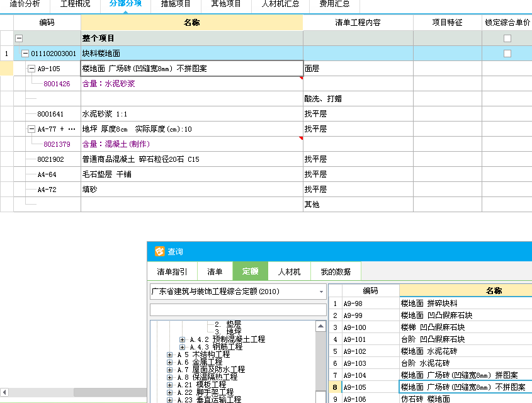532x403 pixels.
Task: Click the 含量：混凝土(制作) cell
Action: coord(191,144)
